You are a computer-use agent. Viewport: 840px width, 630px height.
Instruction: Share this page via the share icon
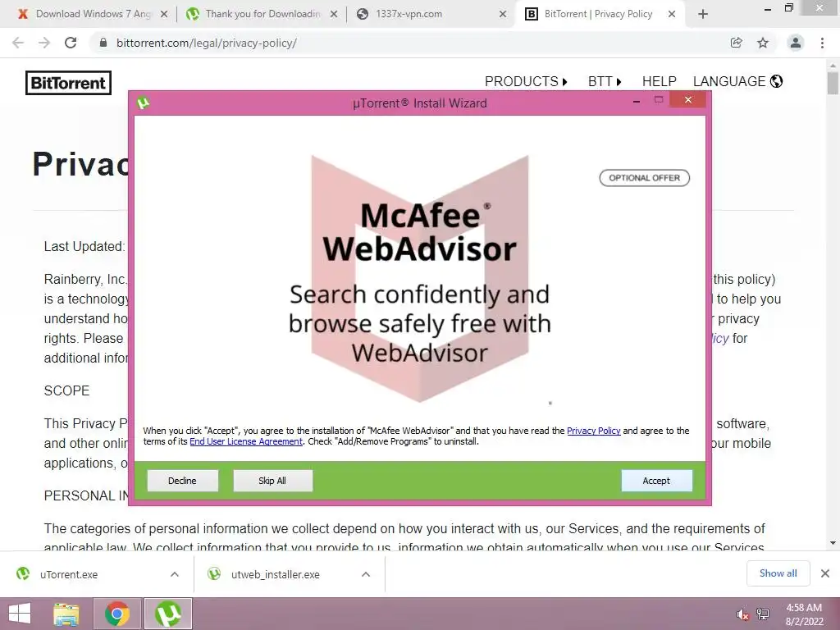click(737, 43)
